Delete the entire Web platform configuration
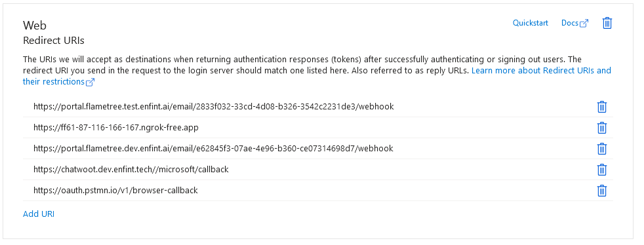644x245 pixels. [607, 23]
